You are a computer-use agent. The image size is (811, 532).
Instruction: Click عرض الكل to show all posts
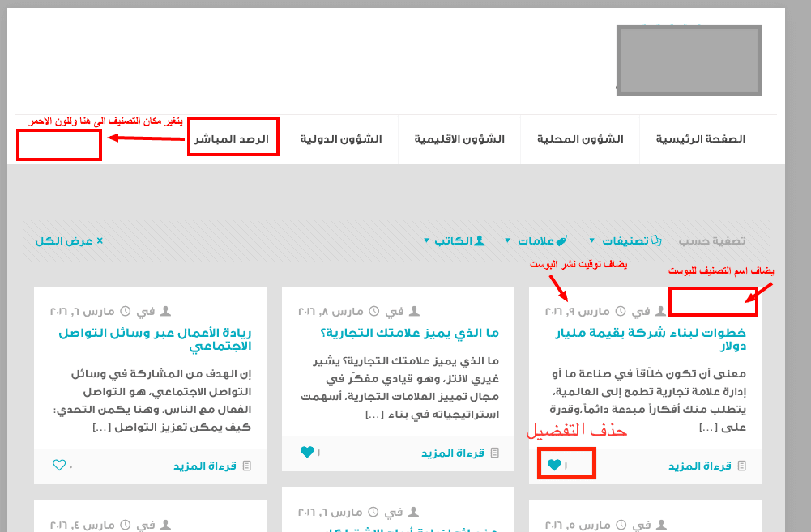(x=64, y=241)
